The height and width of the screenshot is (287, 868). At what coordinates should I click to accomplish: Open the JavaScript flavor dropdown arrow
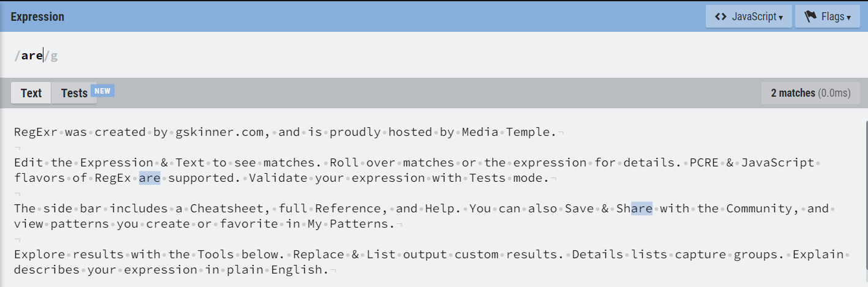[x=780, y=18]
